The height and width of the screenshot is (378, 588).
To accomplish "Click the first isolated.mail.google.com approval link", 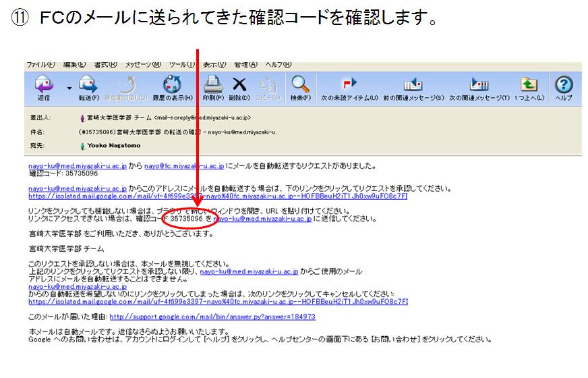I will [217, 196].
